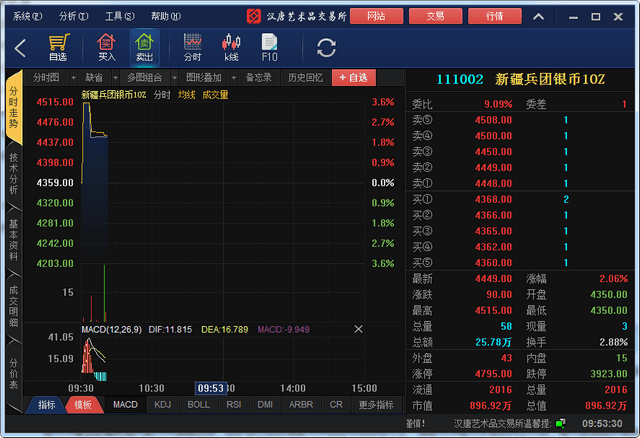The width and height of the screenshot is (640, 438).
Task: Expand the 多图组合 dropdown
Action: pyautogui.click(x=149, y=77)
